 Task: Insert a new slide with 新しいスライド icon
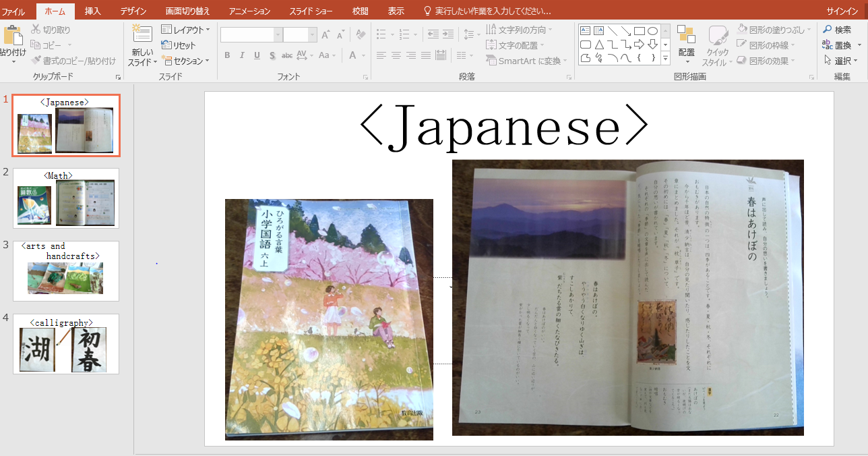pos(142,34)
